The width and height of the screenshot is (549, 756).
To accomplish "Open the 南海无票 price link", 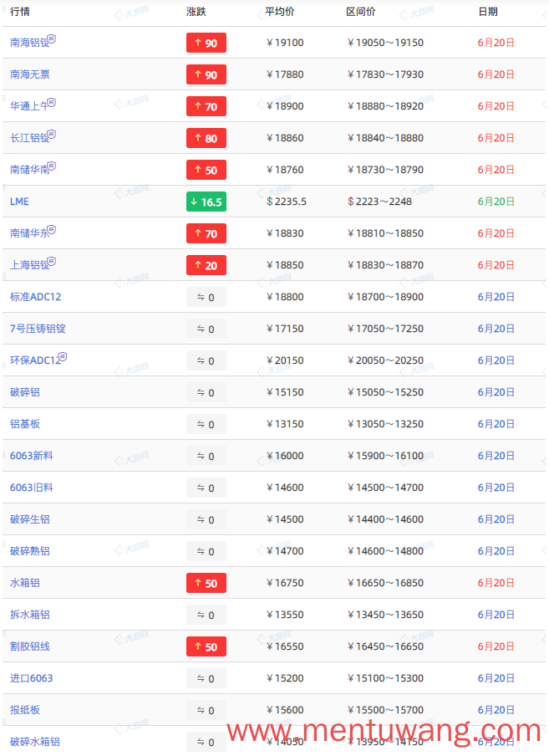I will pos(30,74).
